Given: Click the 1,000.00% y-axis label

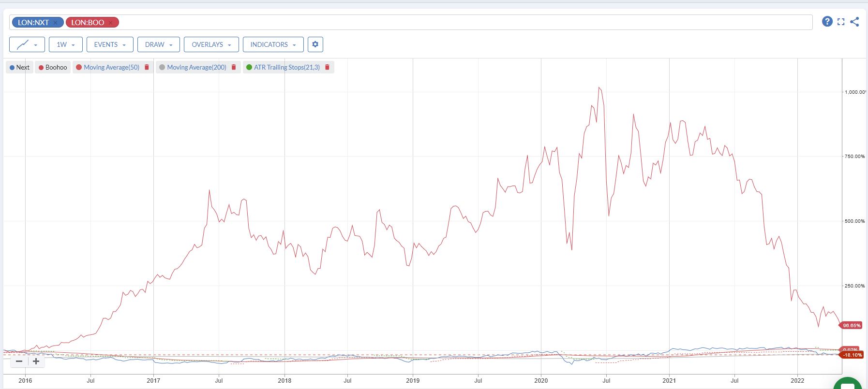Looking at the screenshot, I should pyautogui.click(x=855, y=92).
